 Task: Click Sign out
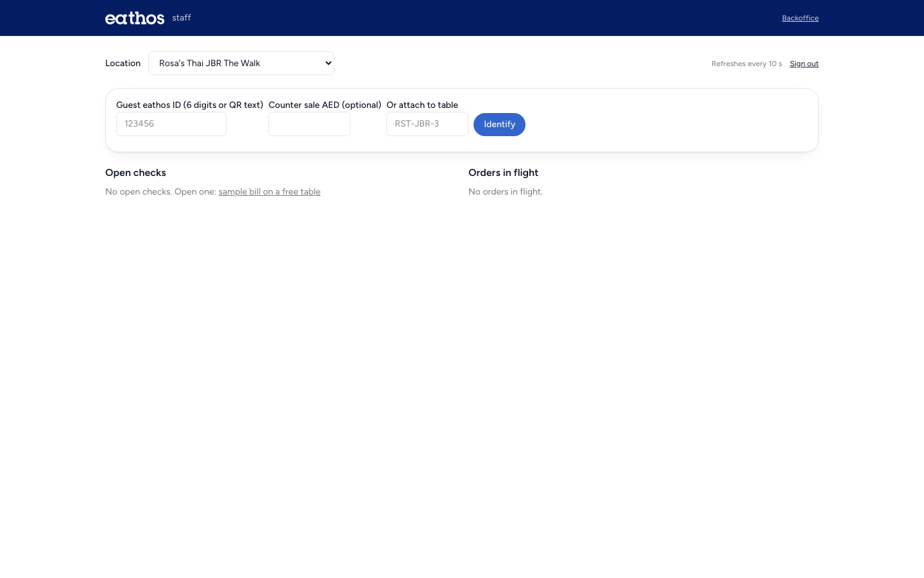coord(804,64)
